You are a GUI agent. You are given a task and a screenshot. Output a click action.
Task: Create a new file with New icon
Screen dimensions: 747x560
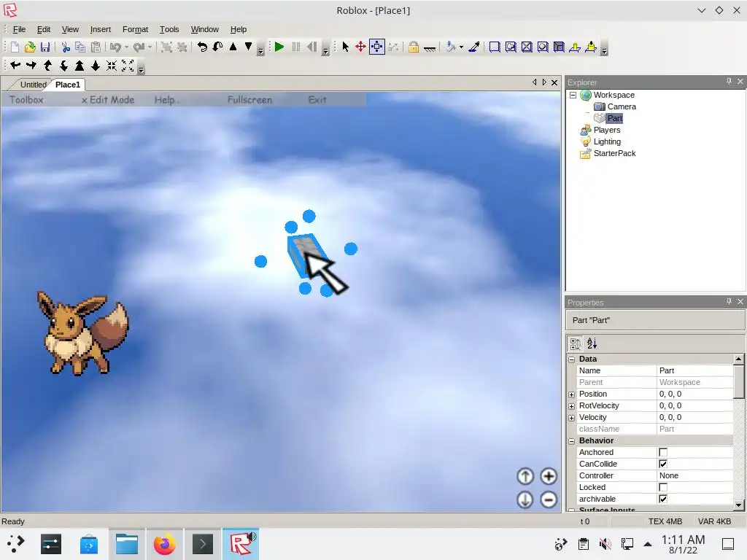[15, 47]
